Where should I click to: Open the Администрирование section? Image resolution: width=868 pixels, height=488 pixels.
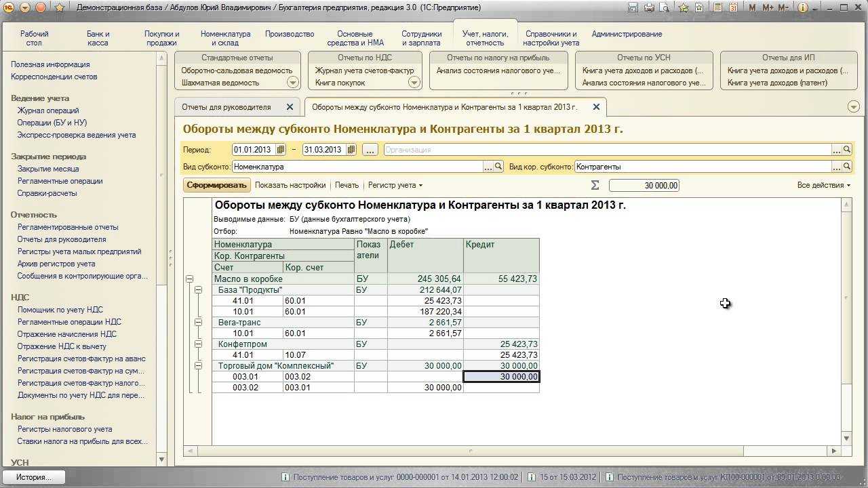(627, 34)
